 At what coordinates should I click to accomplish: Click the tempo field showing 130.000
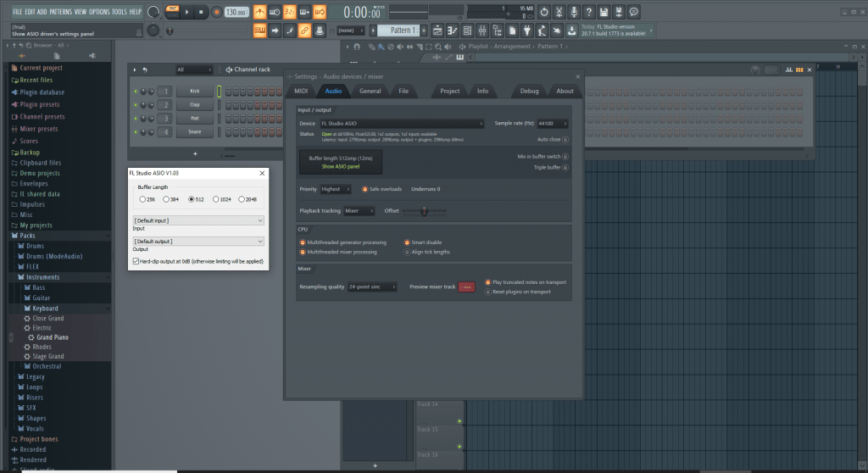236,12
